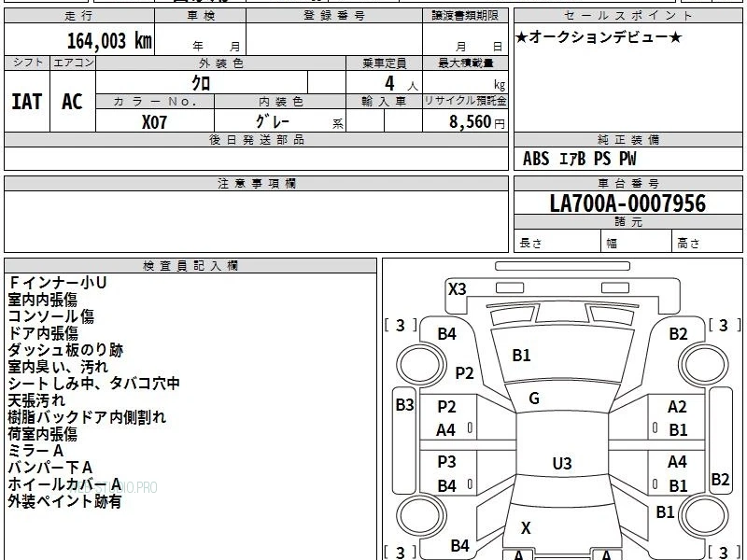Select the interior color value グレー
Viewport: 747px width, 560px height.
tap(273, 121)
